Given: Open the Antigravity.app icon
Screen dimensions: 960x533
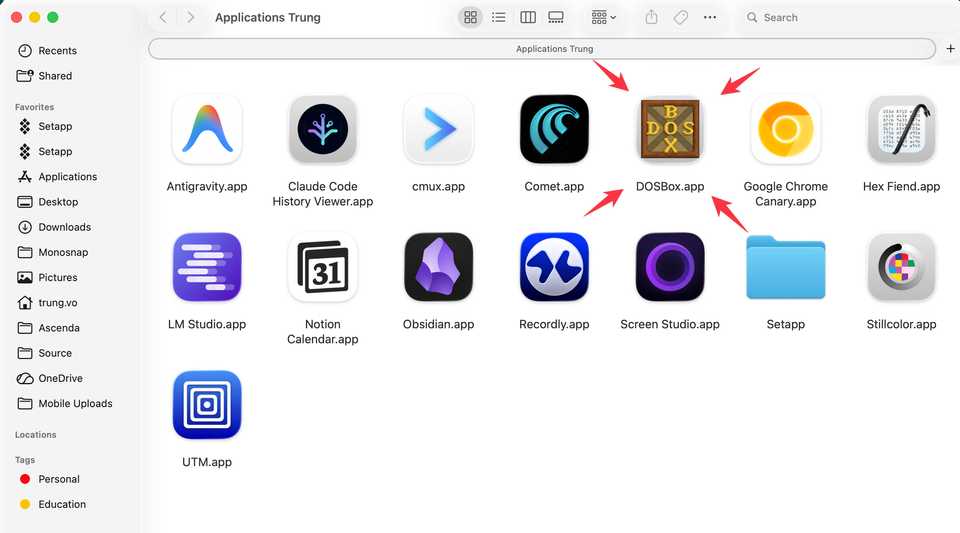Looking at the screenshot, I should [x=207, y=129].
